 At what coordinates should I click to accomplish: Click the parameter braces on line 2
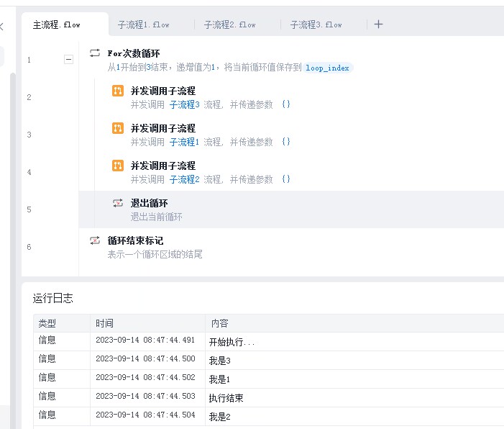click(286, 104)
